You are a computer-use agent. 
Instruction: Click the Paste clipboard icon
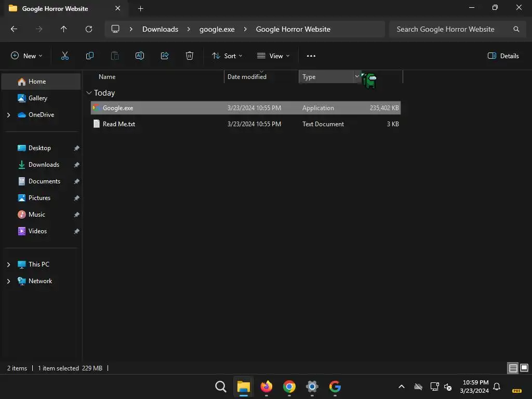click(x=115, y=56)
